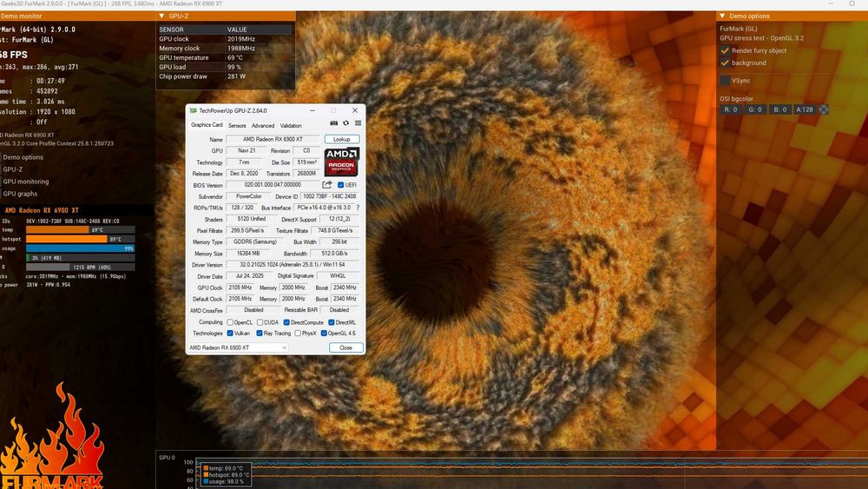Image resolution: width=868 pixels, height=489 pixels.
Task: Toggle the DirectML checkbox
Action: [331, 322]
